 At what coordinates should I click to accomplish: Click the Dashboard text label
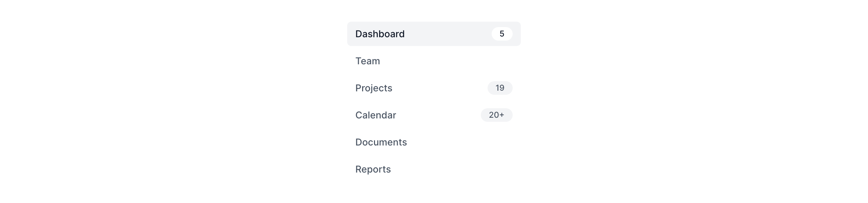tap(380, 34)
